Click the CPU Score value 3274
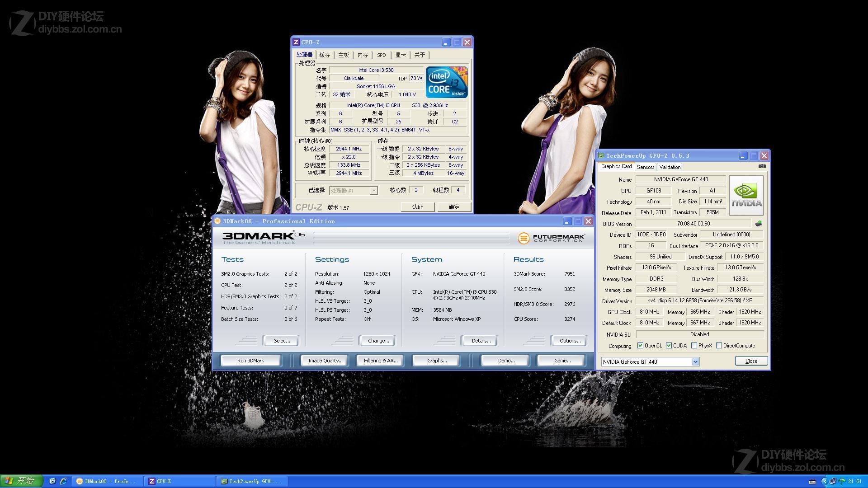 coord(570,319)
